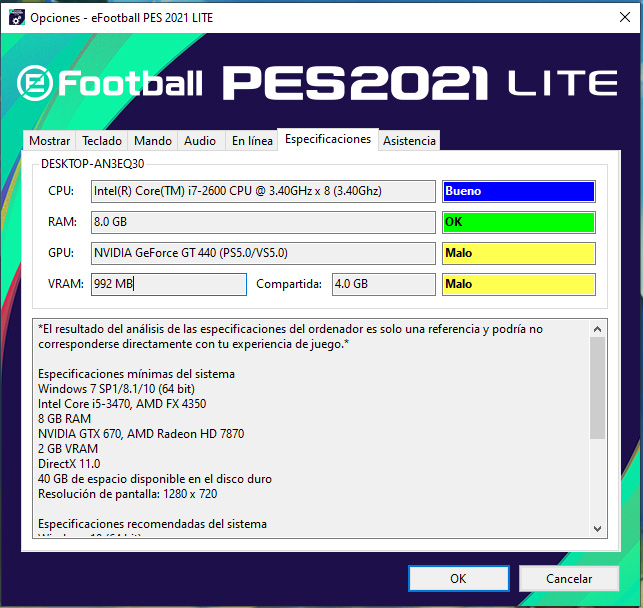The image size is (643, 608).
Task: Click the Compartida: label
Action: point(289,284)
